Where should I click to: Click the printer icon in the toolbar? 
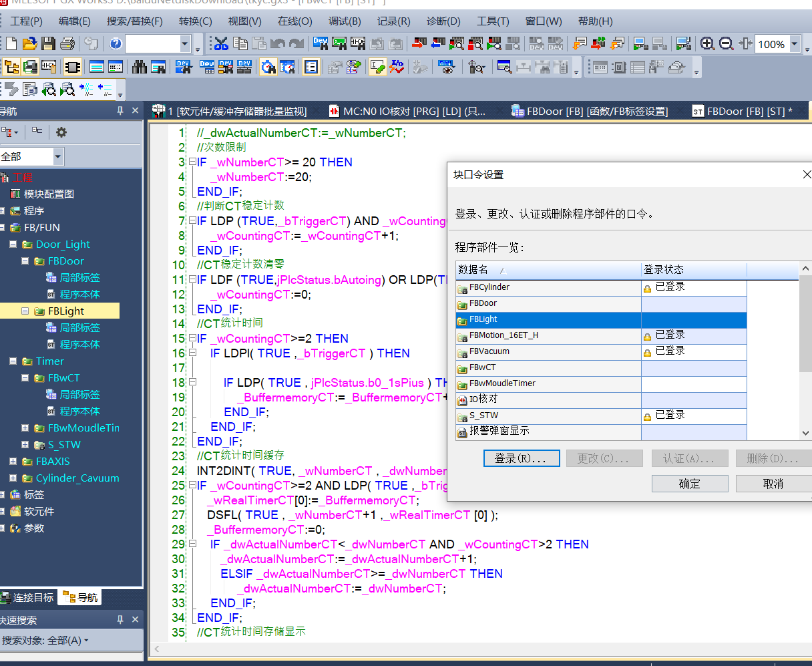tap(67, 44)
